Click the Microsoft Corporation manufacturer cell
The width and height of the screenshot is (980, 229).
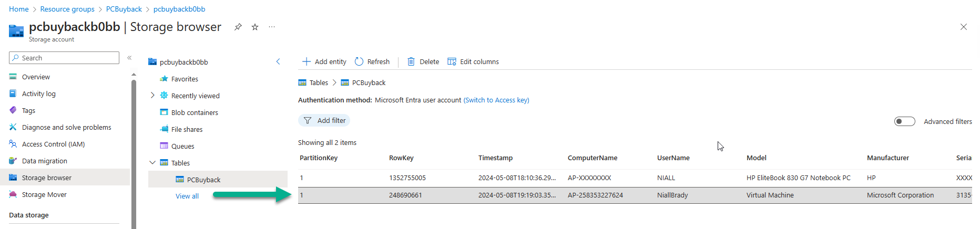(900, 195)
